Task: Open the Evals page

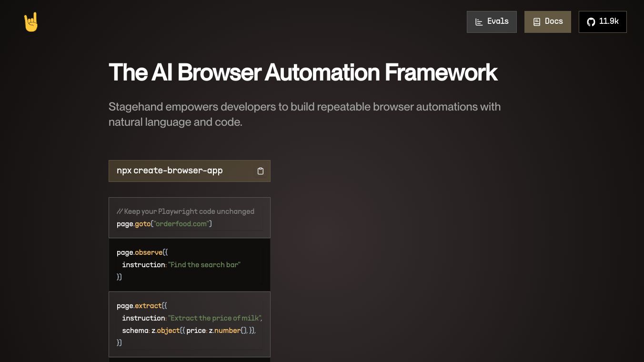Action: tap(498, 21)
